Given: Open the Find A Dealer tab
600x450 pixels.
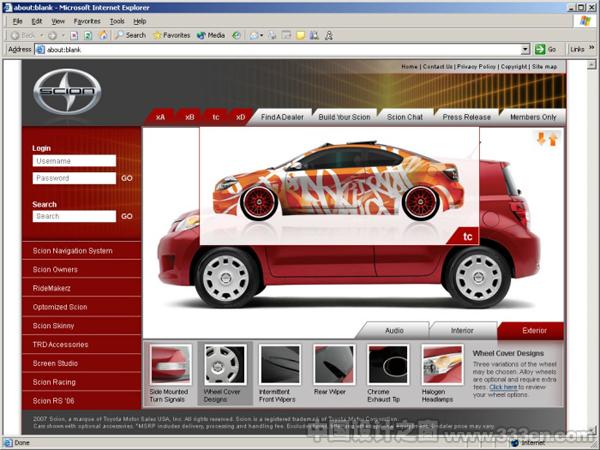Looking at the screenshot, I should 282,117.
